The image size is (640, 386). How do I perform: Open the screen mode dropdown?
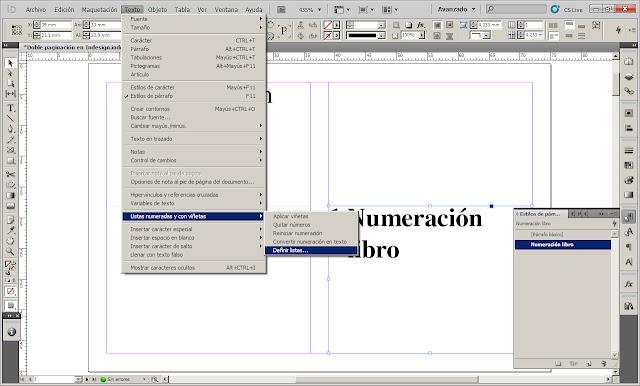[x=366, y=9]
